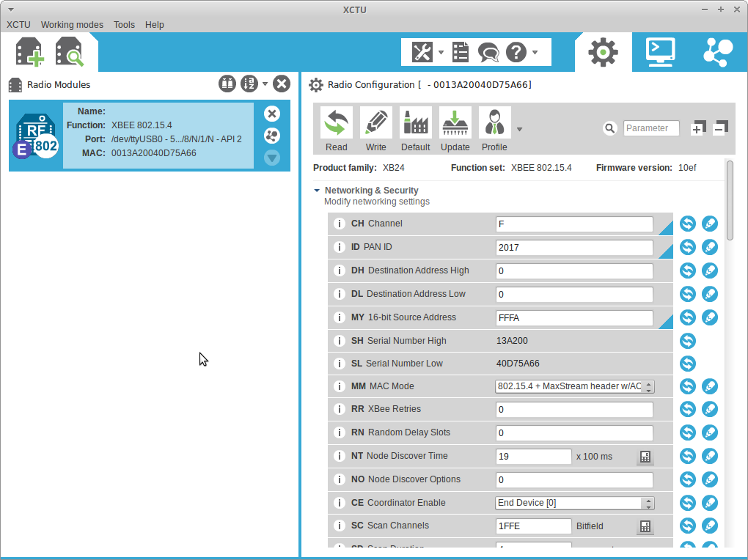The image size is (748, 560).
Task: Switch to Configuration working mode gear
Action: pos(603,52)
